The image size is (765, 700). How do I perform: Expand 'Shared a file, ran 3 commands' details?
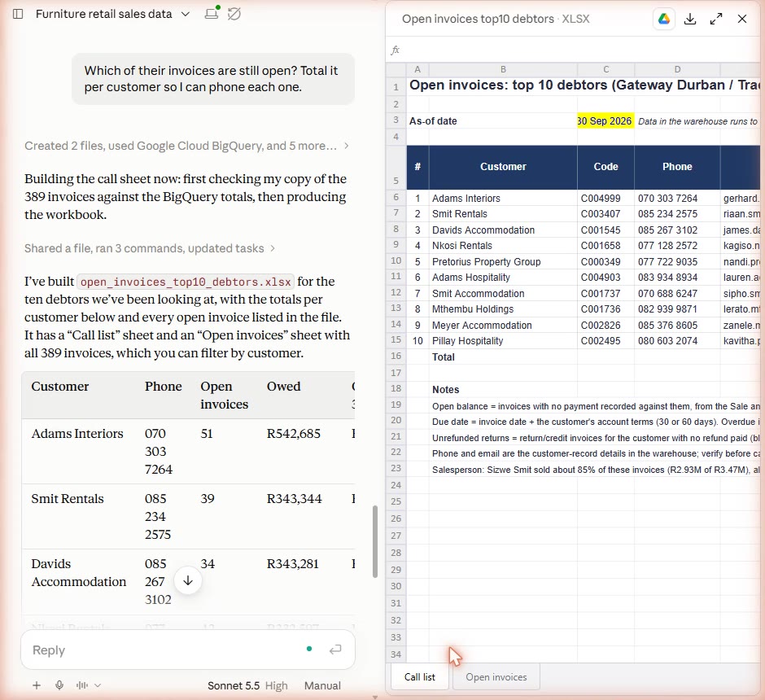pyautogui.click(x=150, y=248)
